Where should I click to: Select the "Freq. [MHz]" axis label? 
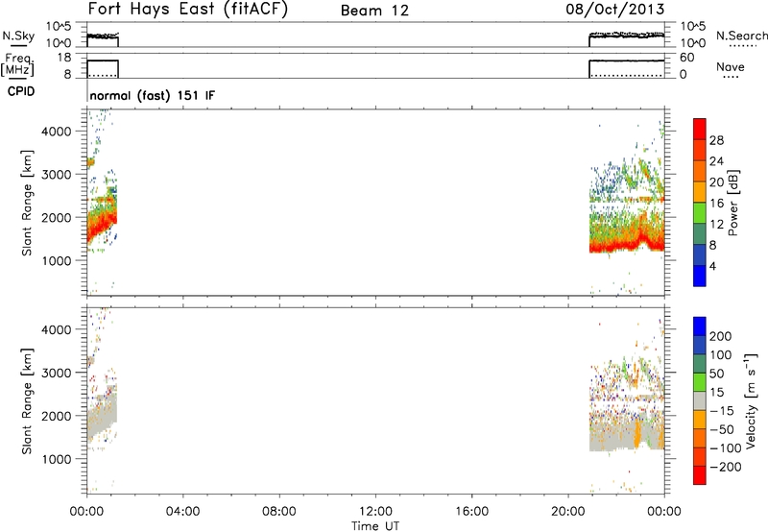18,64
